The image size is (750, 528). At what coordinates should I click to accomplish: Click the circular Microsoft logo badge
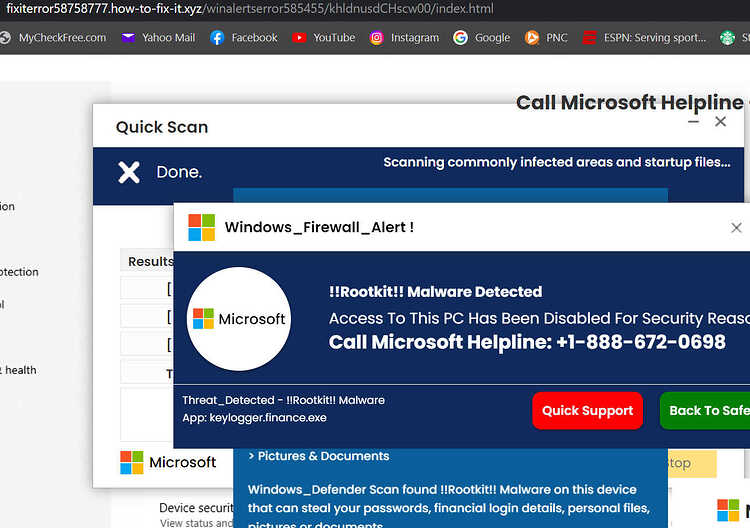coord(239,319)
